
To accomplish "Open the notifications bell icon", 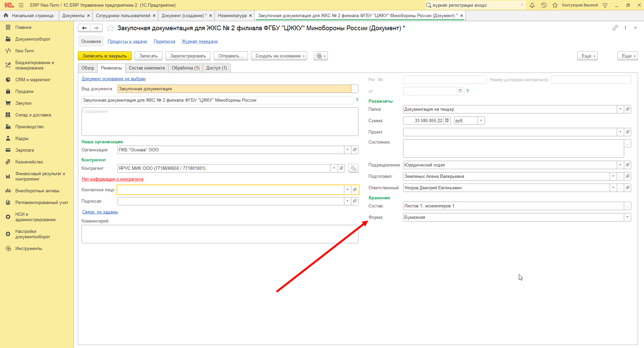I will coord(532,5).
